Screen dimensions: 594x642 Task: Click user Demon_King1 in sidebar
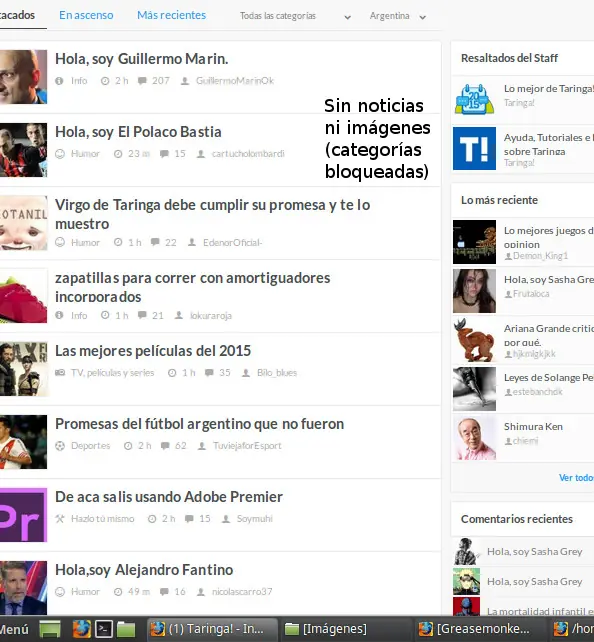540,256
